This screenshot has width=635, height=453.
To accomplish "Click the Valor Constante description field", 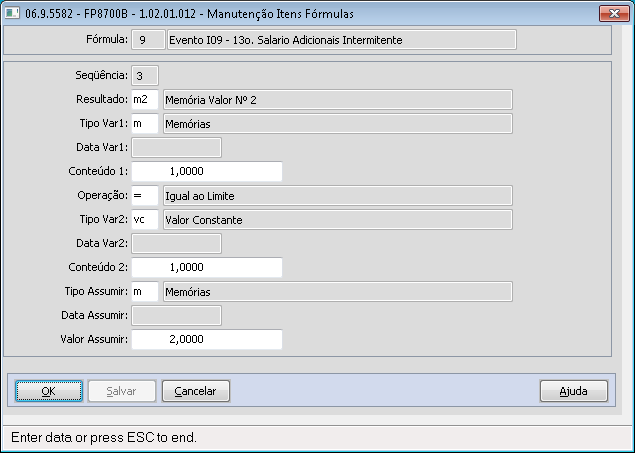I will point(338,219).
